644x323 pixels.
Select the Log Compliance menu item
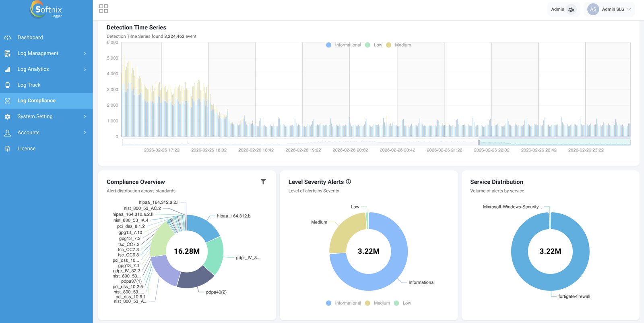(46, 101)
